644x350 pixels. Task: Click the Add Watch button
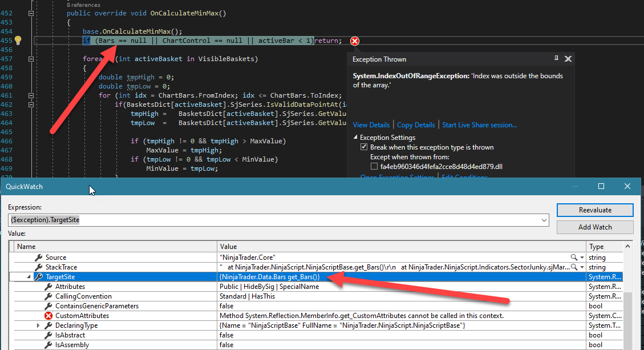click(595, 227)
